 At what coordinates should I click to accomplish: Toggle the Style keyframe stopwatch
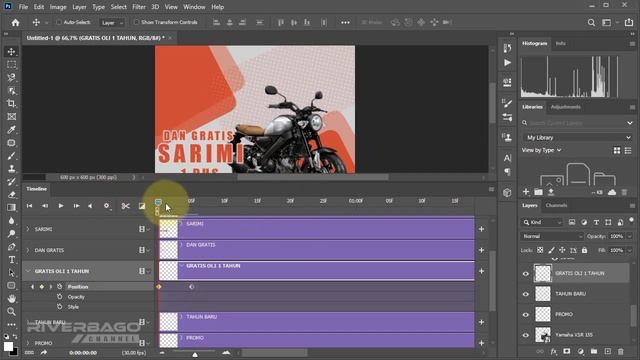click(x=60, y=307)
